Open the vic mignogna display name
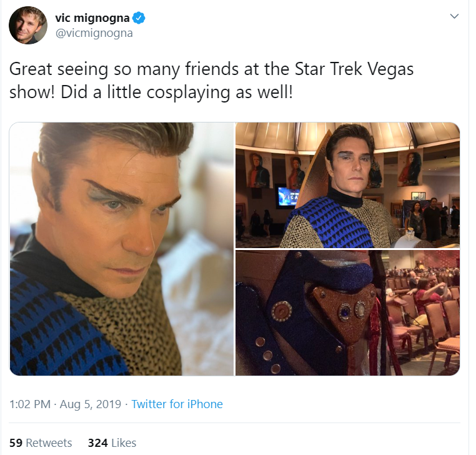Screen dimensions: 476x455 pos(92,18)
